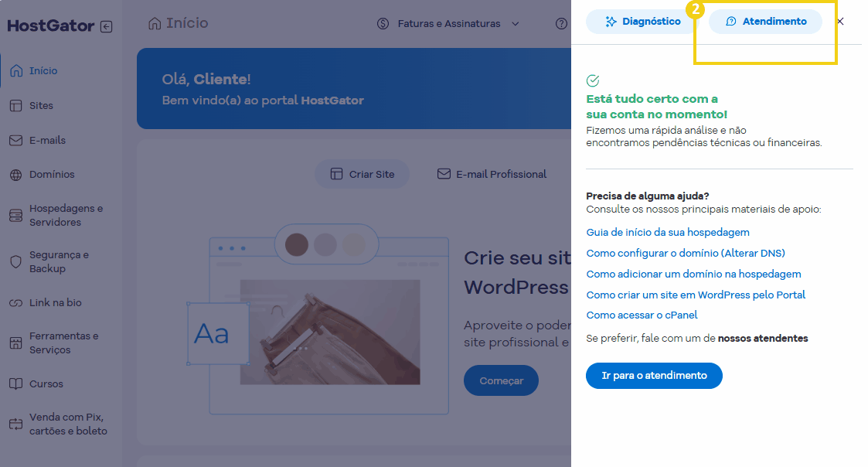
Task: Close the support side panel
Action: [840, 22]
